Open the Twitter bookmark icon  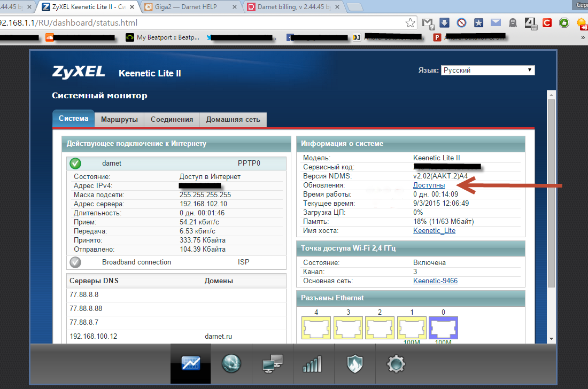coord(208,37)
